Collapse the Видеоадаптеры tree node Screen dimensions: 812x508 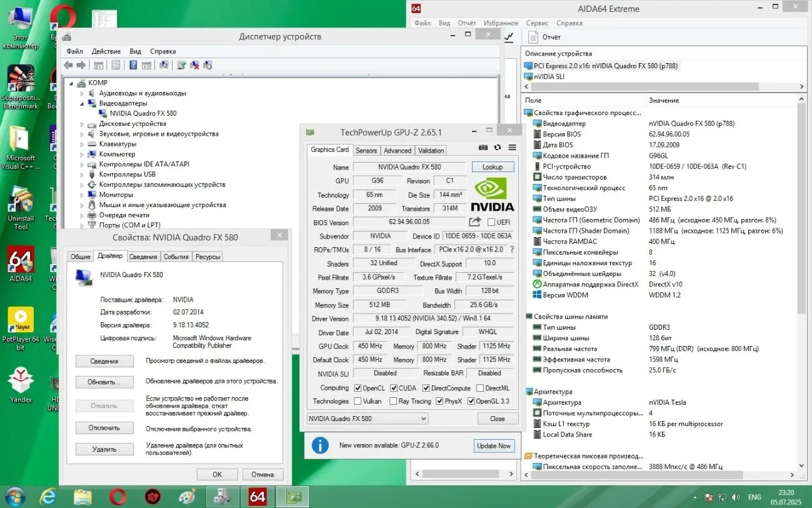pyautogui.click(x=83, y=103)
